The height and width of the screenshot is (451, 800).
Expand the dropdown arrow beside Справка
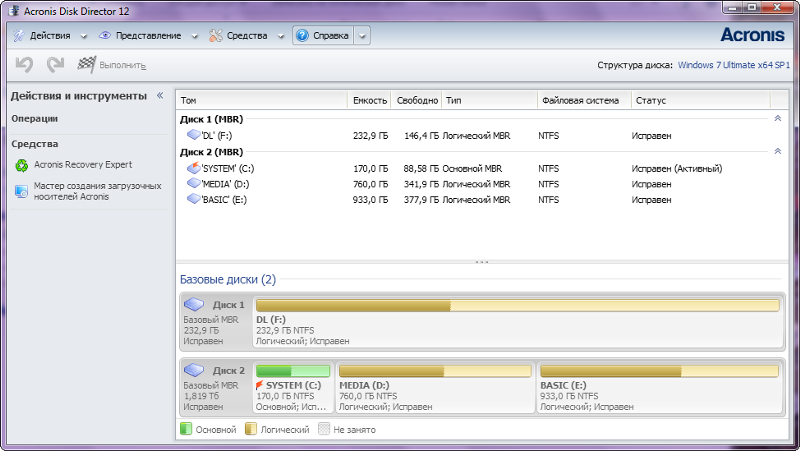click(x=362, y=36)
